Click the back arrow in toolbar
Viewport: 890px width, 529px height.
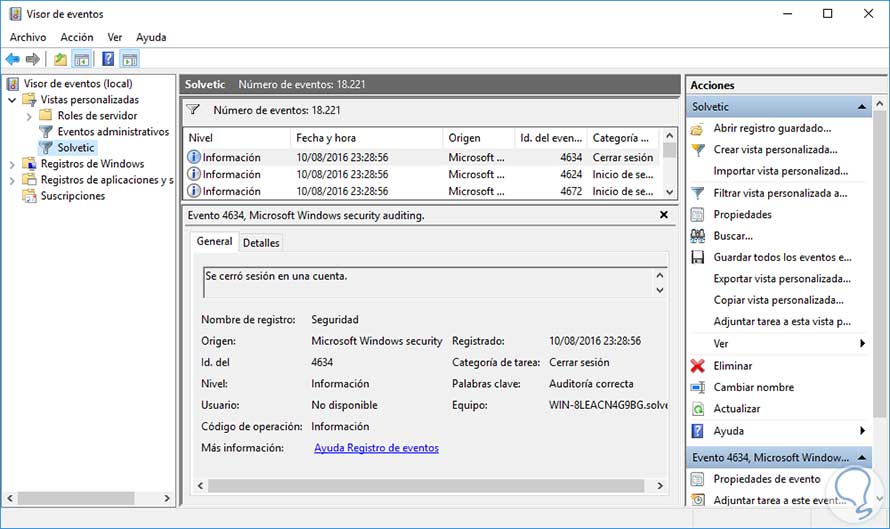tap(13, 60)
